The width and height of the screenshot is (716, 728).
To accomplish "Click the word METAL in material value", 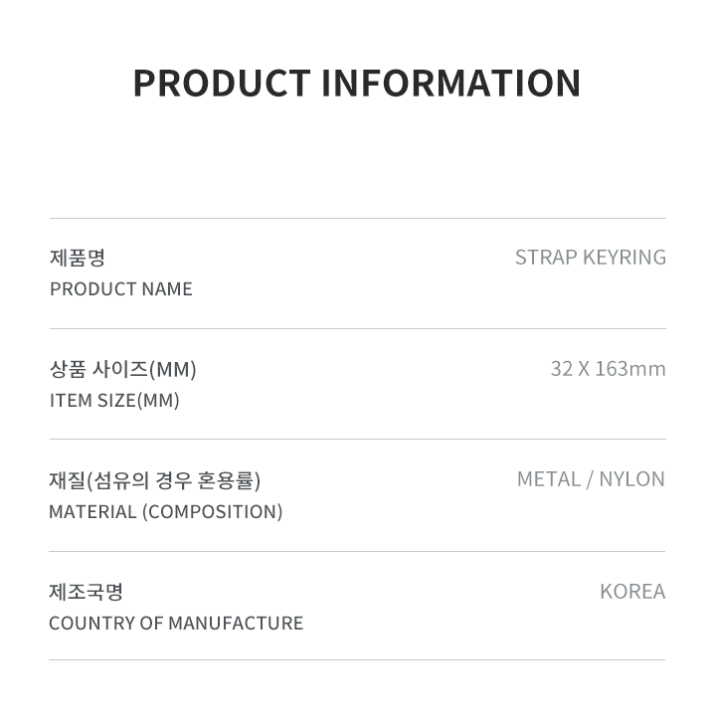I will coord(549,479).
